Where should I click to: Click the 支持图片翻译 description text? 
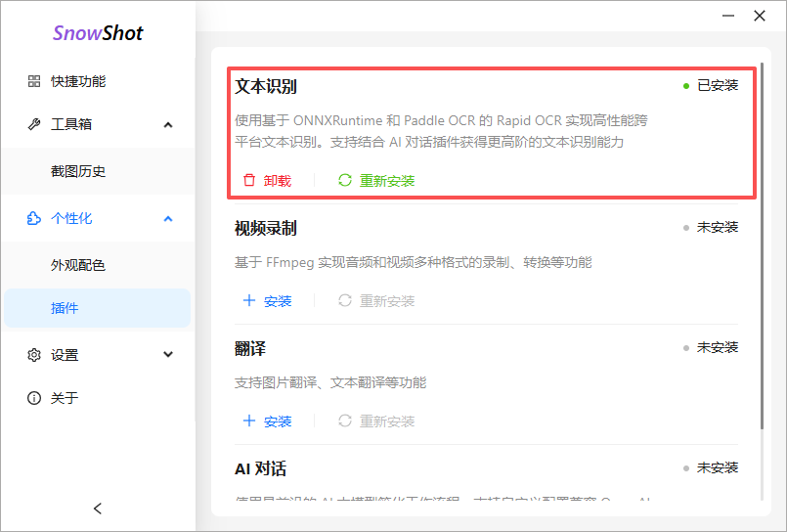click(330, 382)
